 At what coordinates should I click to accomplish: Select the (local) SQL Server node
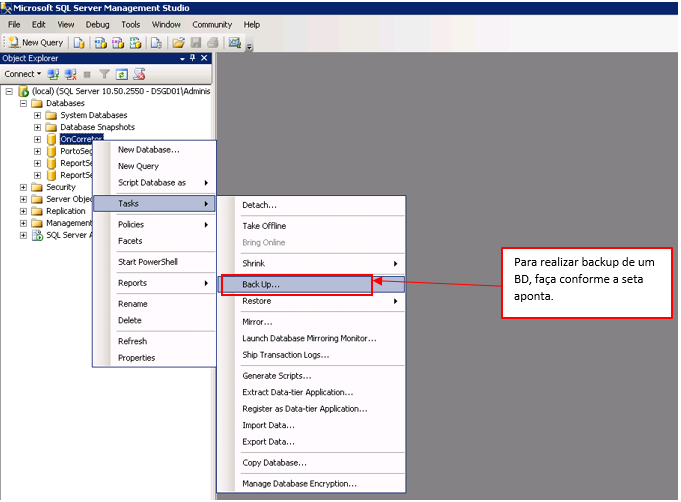121,91
